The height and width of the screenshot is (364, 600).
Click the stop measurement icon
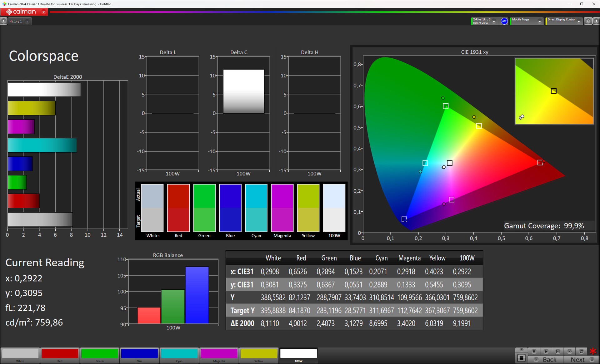coord(534,351)
